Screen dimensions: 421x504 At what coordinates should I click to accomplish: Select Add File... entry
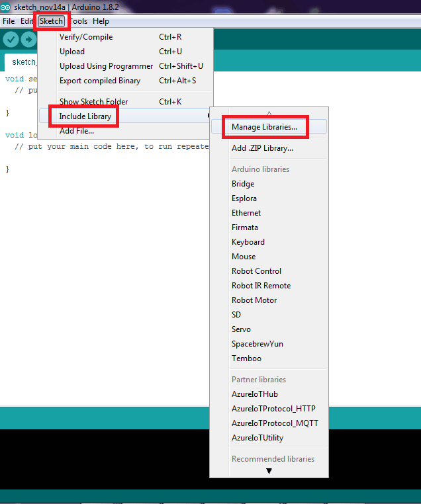click(x=126, y=131)
